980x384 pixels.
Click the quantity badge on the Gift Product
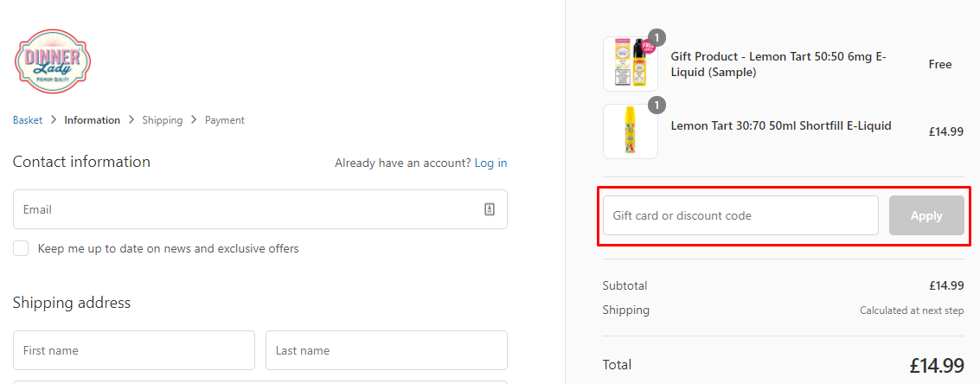(657, 37)
